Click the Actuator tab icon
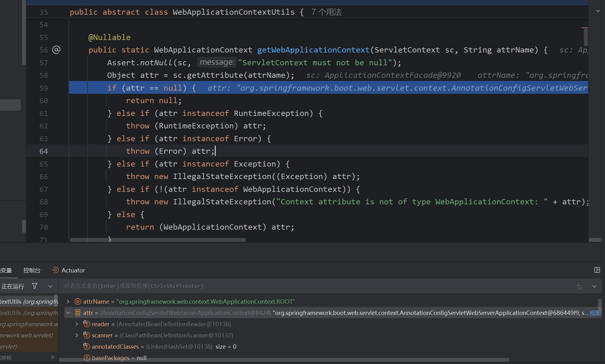The image size is (605, 364). click(x=55, y=270)
